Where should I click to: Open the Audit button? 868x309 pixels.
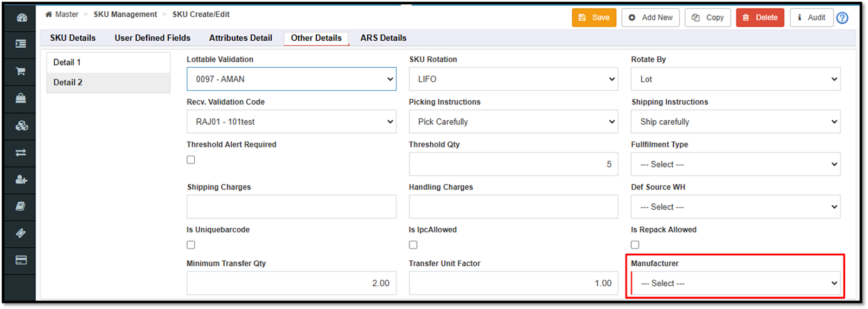[812, 17]
